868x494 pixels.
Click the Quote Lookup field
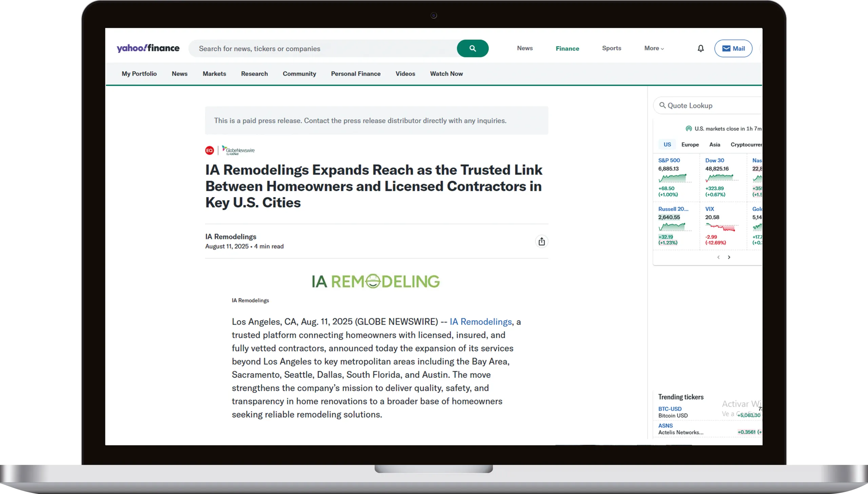click(x=709, y=105)
